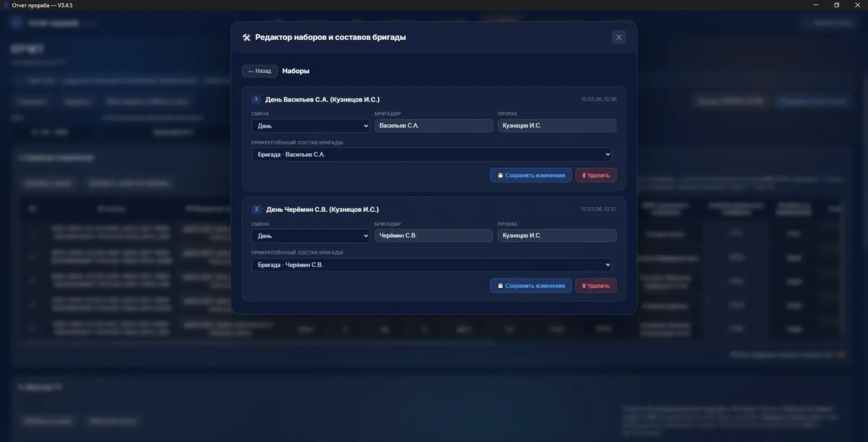
Task: Click the number 1 badge of the first set
Action: coord(256,99)
